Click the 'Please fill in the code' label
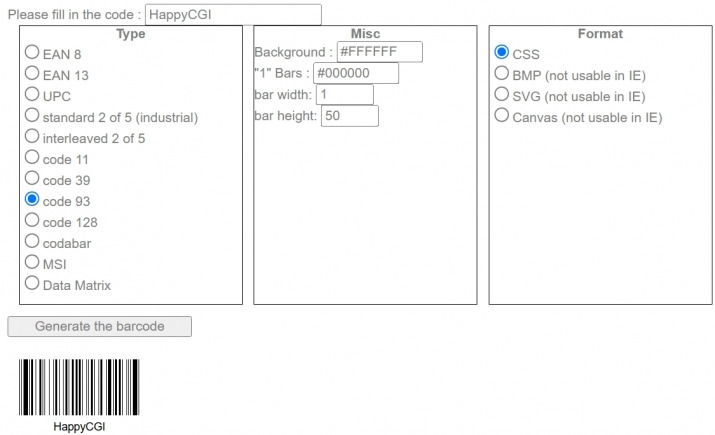The image size is (715, 435). (75, 15)
